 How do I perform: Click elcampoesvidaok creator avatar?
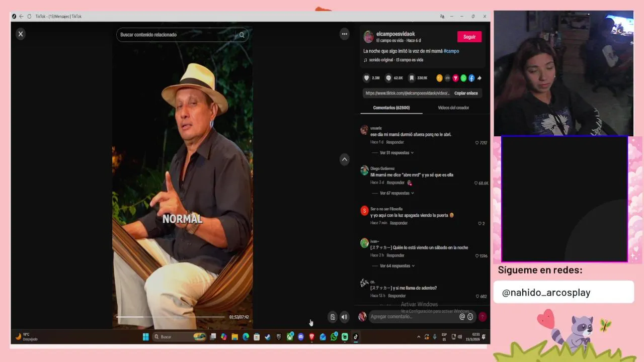(368, 37)
